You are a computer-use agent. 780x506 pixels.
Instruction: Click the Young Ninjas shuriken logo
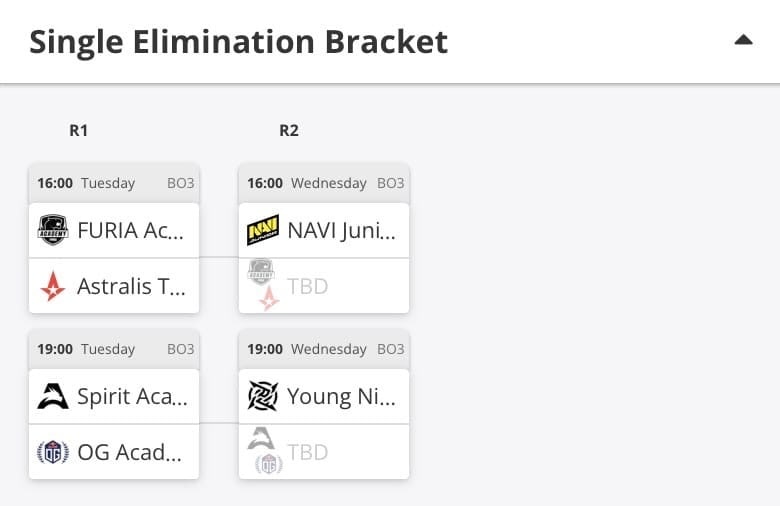pyautogui.click(x=263, y=396)
